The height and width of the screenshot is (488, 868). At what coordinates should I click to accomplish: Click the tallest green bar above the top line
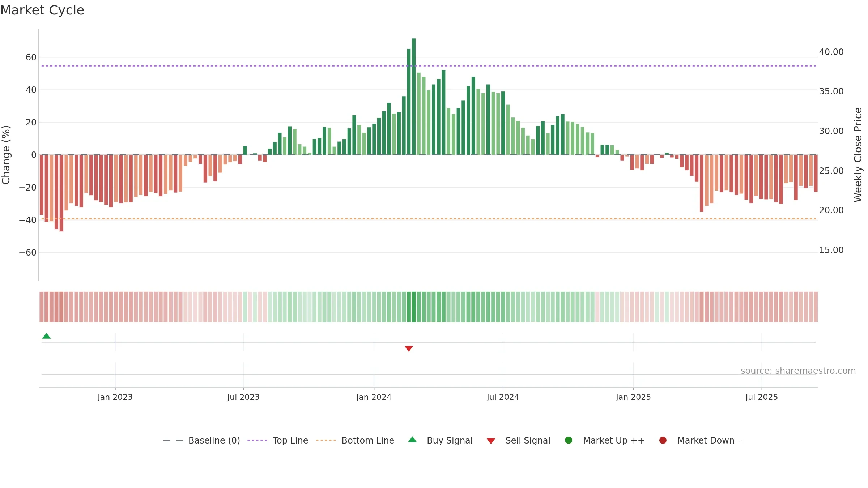[x=414, y=97]
